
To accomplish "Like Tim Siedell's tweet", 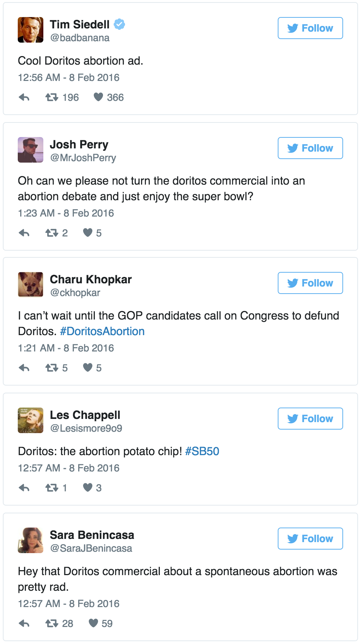I will point(98,97).
